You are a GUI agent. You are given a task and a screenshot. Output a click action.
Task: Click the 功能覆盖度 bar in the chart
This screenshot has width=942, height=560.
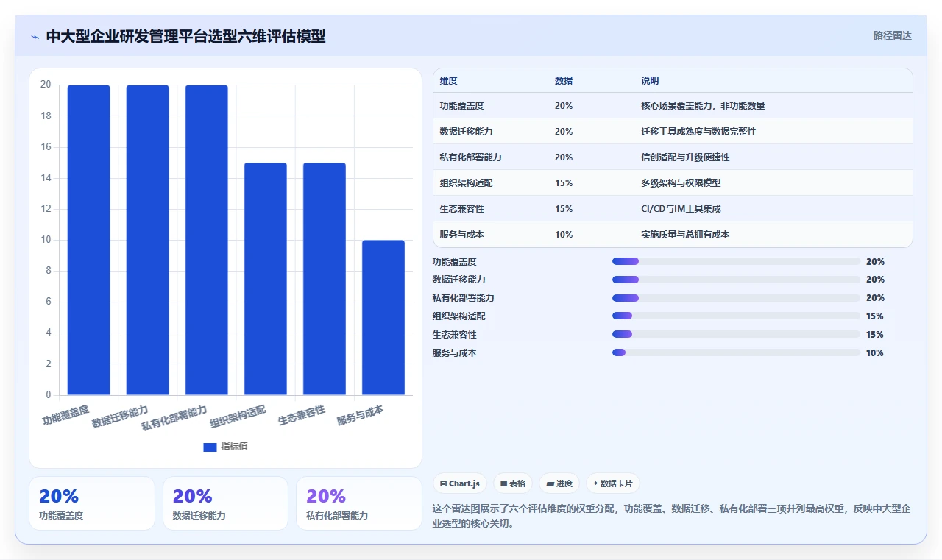coord(89,240)
